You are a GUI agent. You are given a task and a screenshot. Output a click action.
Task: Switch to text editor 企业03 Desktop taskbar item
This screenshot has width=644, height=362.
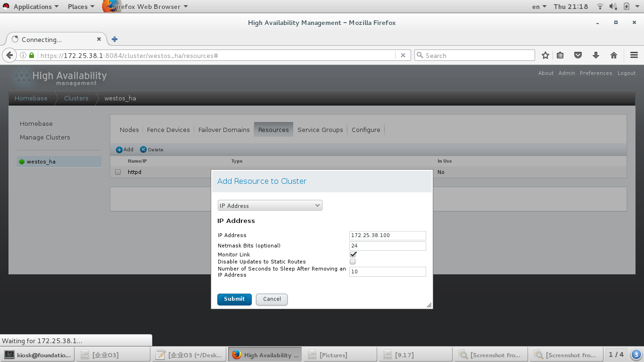189,355
